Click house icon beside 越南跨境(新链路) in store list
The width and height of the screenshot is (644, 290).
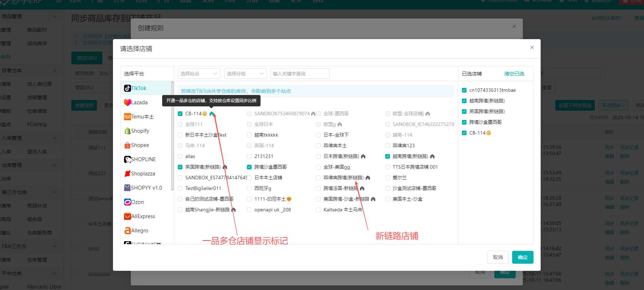(432, 156)
